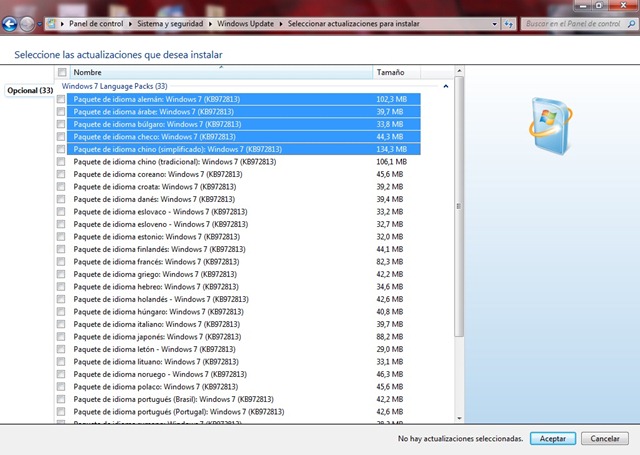Viewport: 640px width, 455px height.
Task: Check the 'idioma checo' language pack
Action: pyautogui.click(x=61, y=136)
